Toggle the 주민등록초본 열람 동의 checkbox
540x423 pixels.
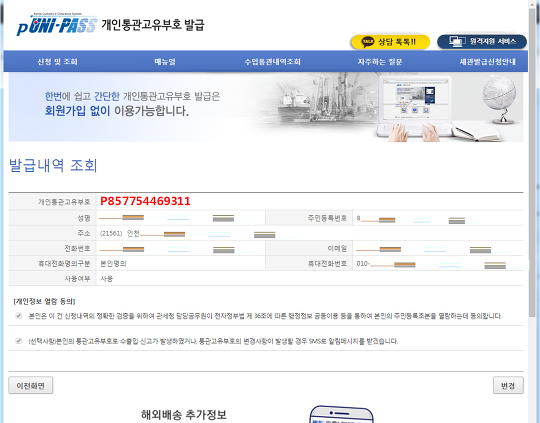(x=19, y=316)
